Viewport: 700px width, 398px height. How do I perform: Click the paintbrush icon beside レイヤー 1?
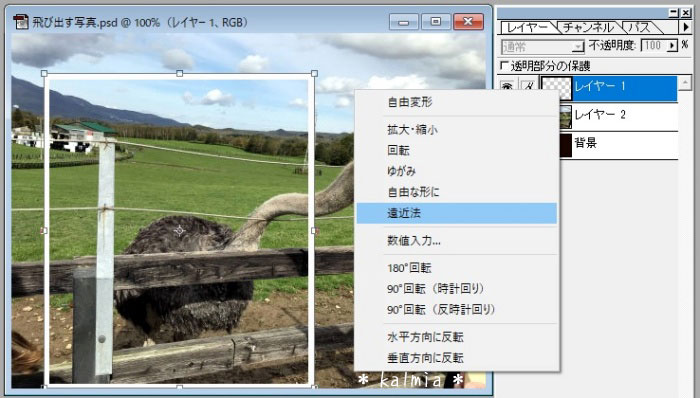click(x=528, y=86)
